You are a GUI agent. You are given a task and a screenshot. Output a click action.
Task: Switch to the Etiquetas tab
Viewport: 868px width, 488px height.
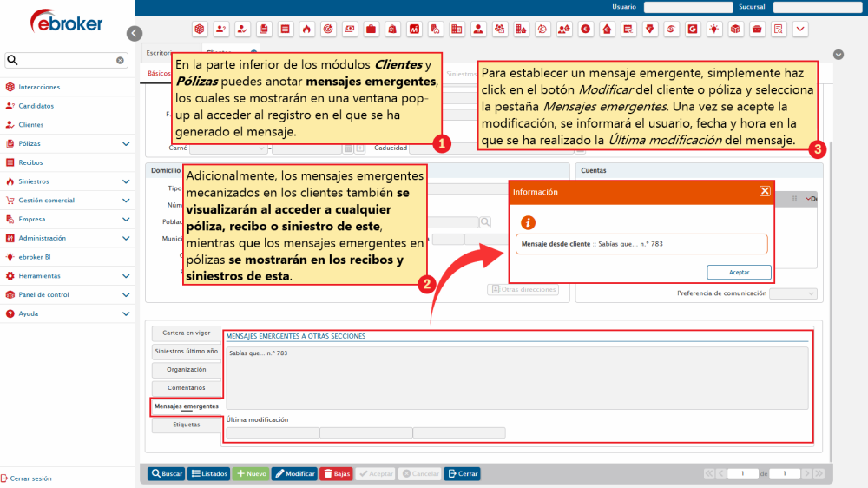[186, 425]
